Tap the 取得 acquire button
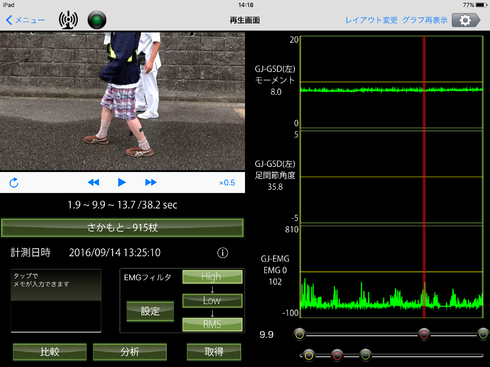The height and width of the screenshot is (367, 490). point(214,352)
